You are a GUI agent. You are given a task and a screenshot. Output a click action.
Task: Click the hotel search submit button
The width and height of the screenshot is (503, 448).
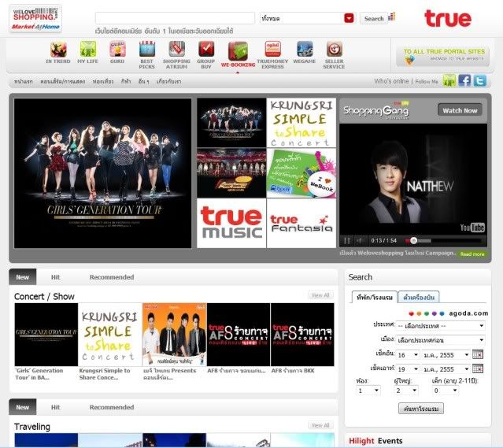point(421,409)
